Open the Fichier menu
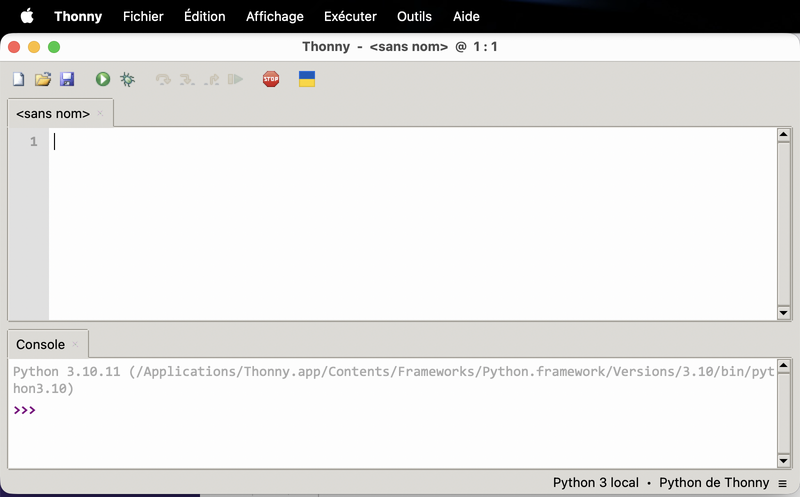The width and height of the screenshot is (800, 497). [143, 16]
